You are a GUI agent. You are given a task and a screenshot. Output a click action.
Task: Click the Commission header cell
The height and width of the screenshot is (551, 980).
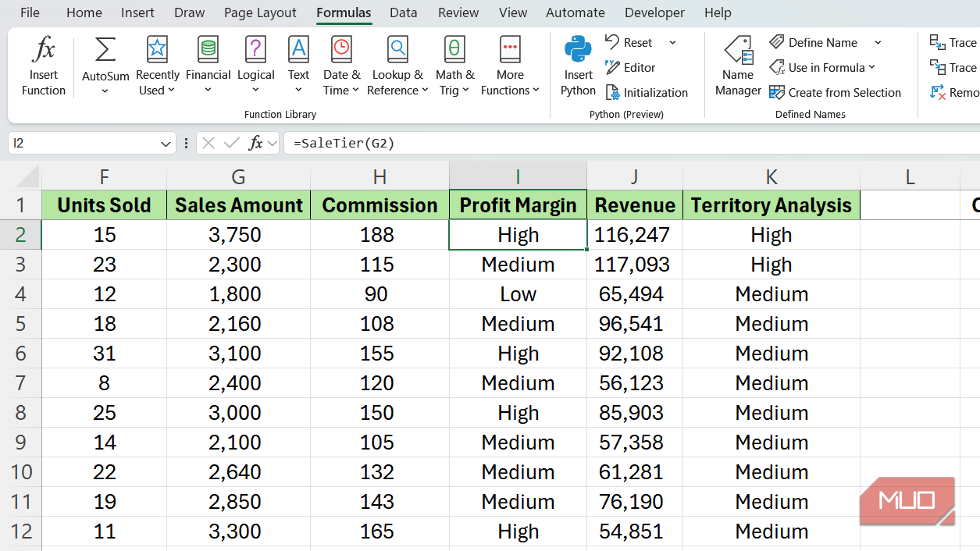(380, 205)
